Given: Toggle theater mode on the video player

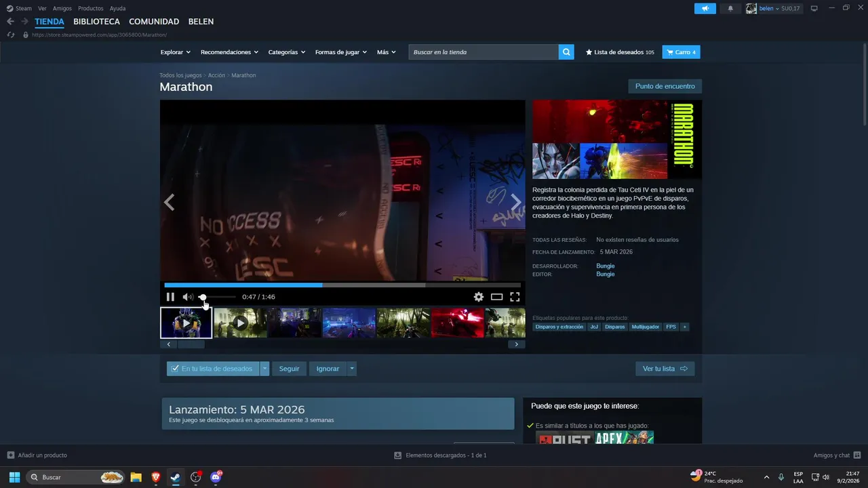Looking at the screenshot, I should (x=497, y=297).
